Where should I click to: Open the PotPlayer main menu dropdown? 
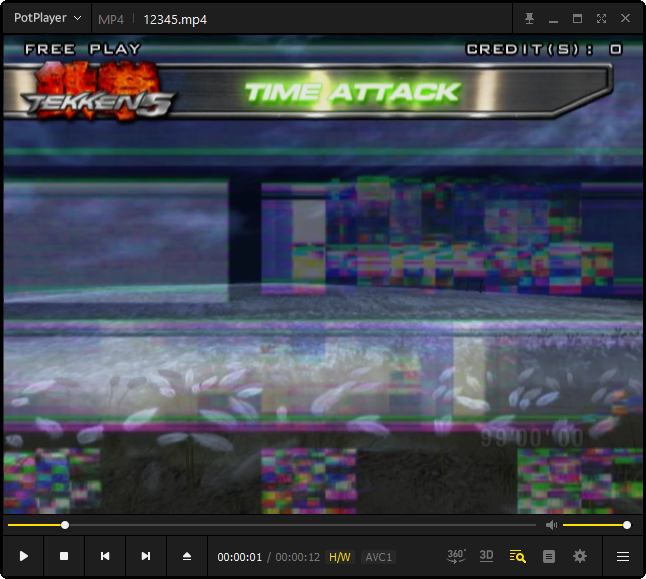(x=47, y=18)
